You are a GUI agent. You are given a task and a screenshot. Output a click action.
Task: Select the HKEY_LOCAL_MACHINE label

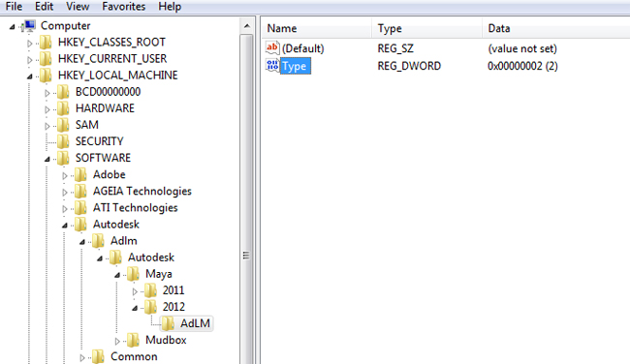tap(117, 76)
